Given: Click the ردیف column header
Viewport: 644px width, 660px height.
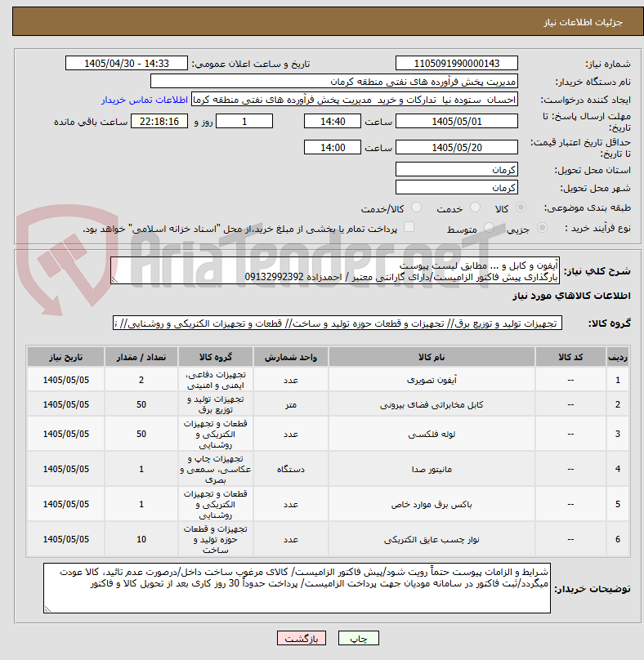Looking at the screenshot, I should pyautogui.click(x=618, y=357).
